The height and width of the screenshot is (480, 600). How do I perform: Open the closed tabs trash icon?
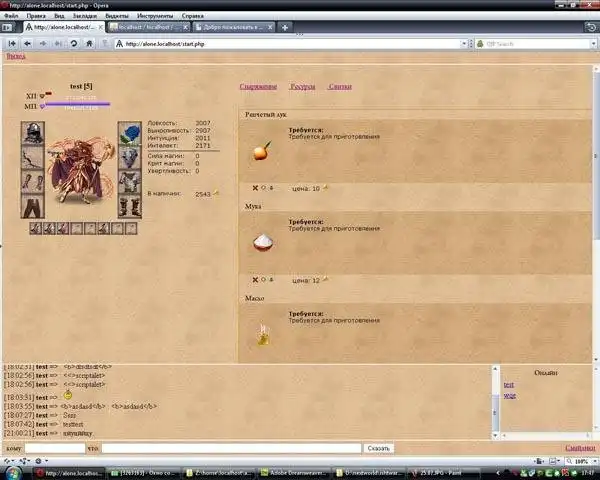(x=591, y=27)
